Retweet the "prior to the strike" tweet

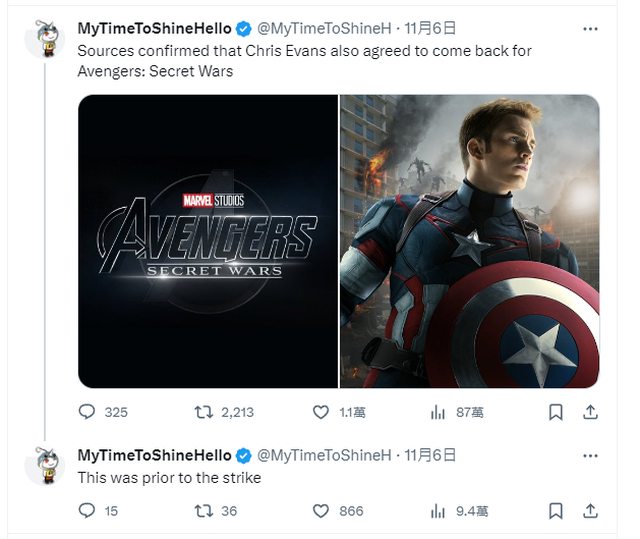pyautogui.click(x=204, y=511)
